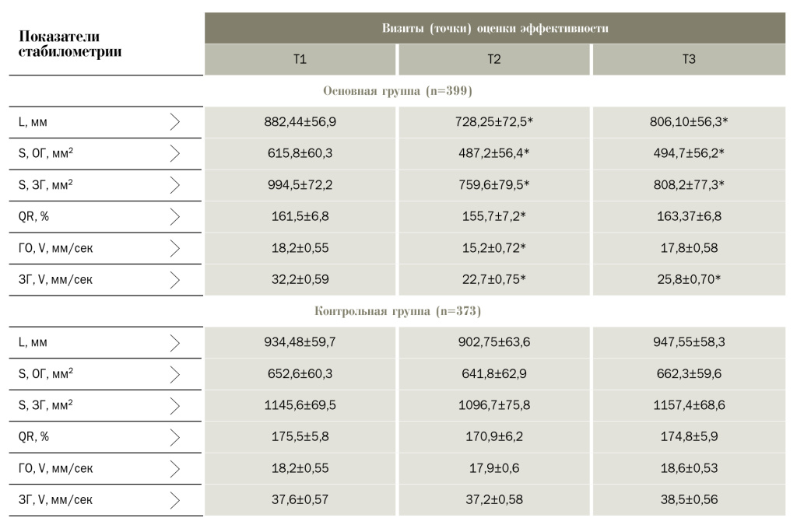The width and height of the screenshot is (797, 532).
Task: Click the 'Основная группа (n=399)' section title
Action: point(398,91)
